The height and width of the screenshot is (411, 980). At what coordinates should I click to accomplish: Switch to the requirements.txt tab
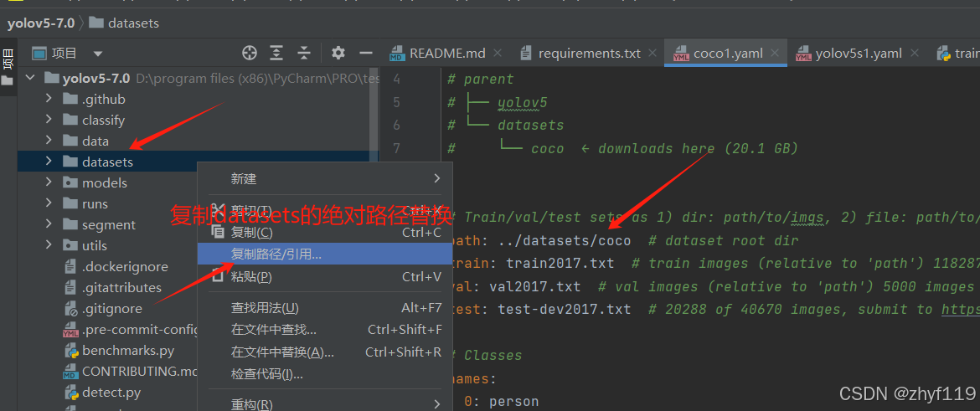pos(590,53)
